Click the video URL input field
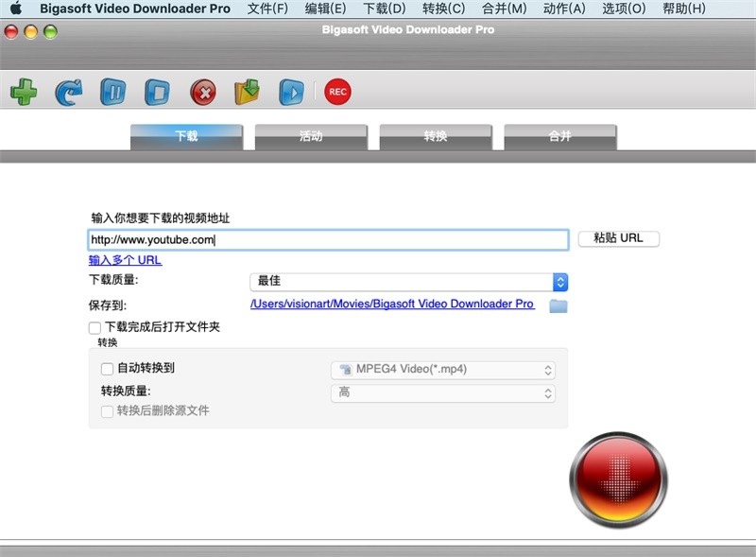This screenshot has width=756, height=557. 328,240
